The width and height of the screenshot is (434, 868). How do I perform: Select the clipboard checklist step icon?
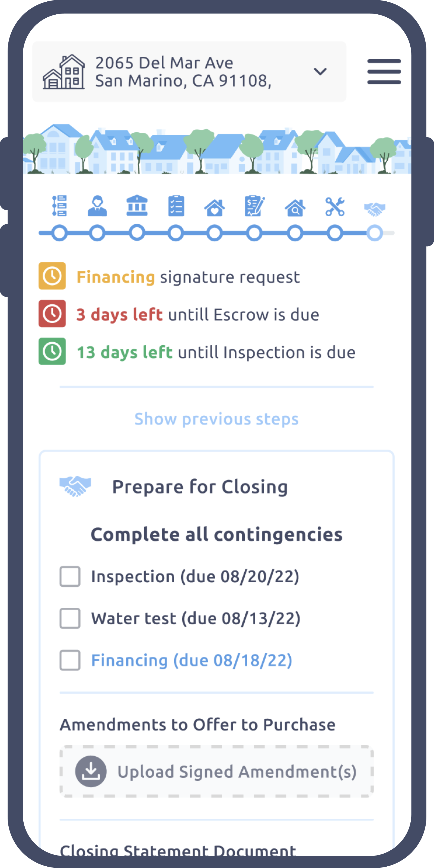tap(176, 206)
